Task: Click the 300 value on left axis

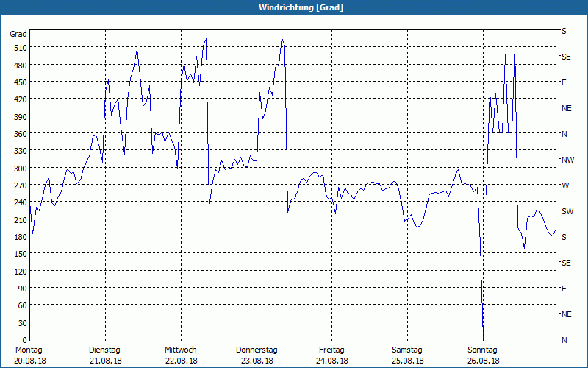Action: [x=21, y=169]
